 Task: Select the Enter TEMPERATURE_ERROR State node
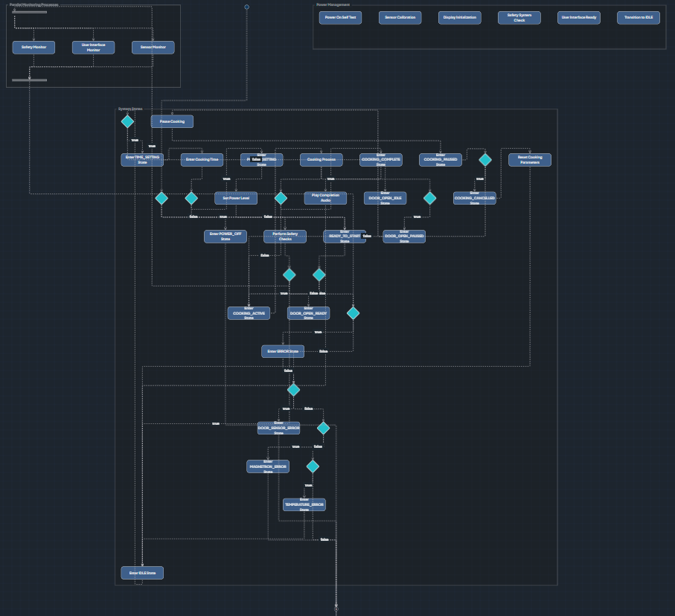pyautogui.click(x=304, y=504)
